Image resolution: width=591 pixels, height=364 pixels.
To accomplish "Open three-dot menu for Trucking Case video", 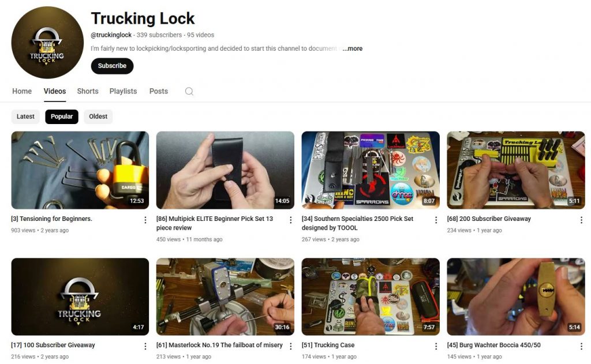I will click(436, 346).
